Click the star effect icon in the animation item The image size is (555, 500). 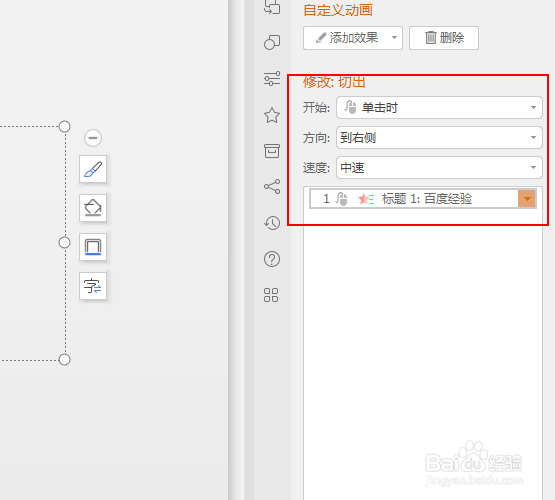pyautogui.click(x=366, y=199)
